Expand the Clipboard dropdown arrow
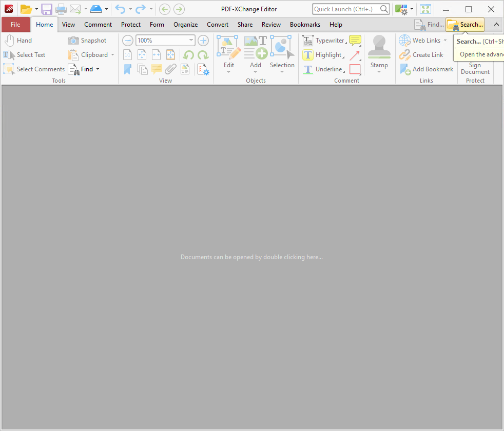 112,55
